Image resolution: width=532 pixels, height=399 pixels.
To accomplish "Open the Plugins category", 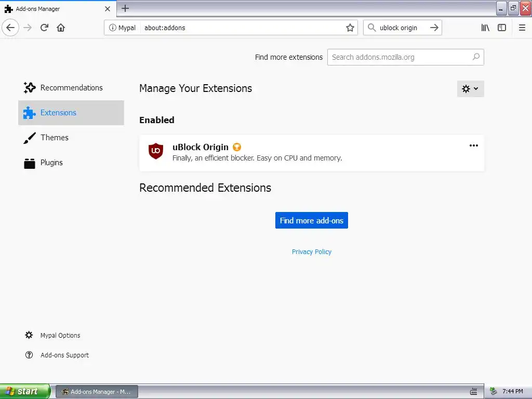I will coord(71,163).
